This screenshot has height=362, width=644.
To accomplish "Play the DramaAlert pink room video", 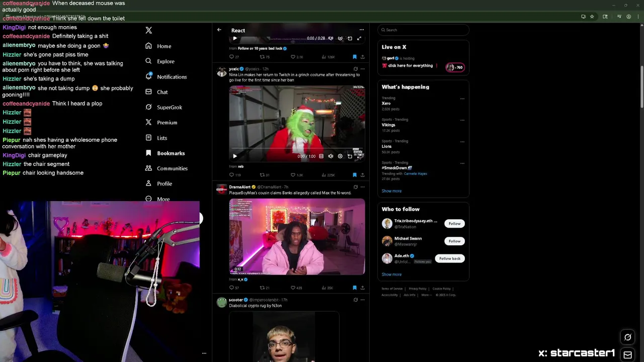I will (x=297, y=237).
